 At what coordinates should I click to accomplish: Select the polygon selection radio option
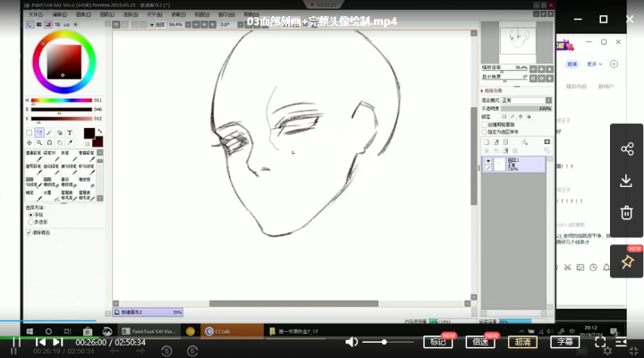(30, 222)
